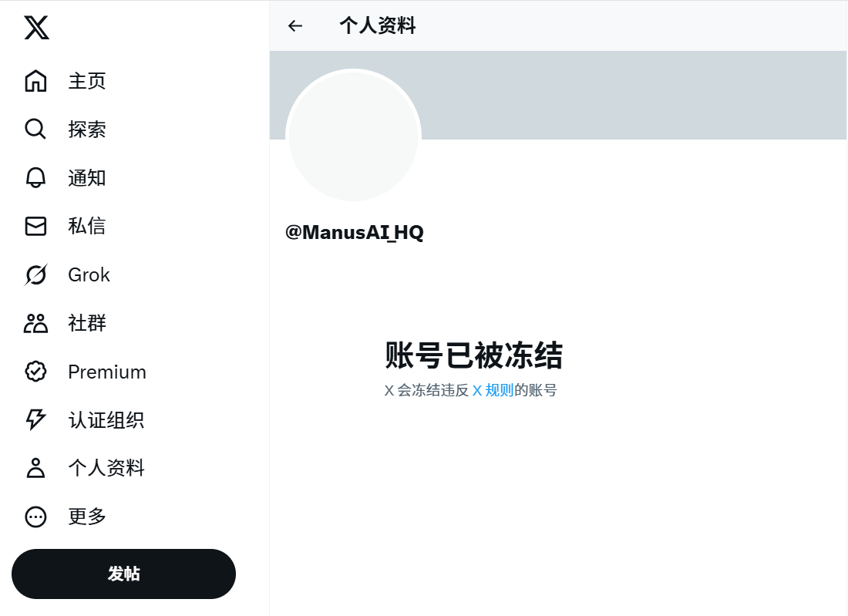Screen dimensions: 848x616
Task: Click the 发帖 post button
Action: [124, 574]
